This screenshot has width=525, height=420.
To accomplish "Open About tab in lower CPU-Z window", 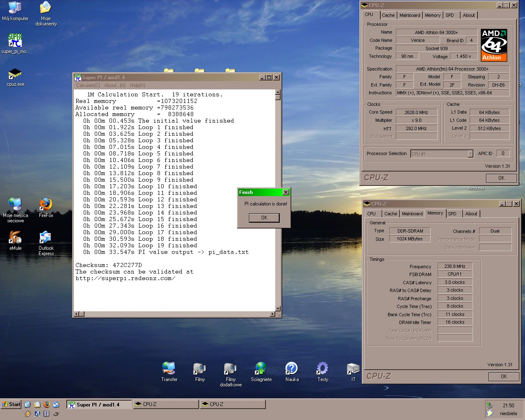I will coord(471,214).
